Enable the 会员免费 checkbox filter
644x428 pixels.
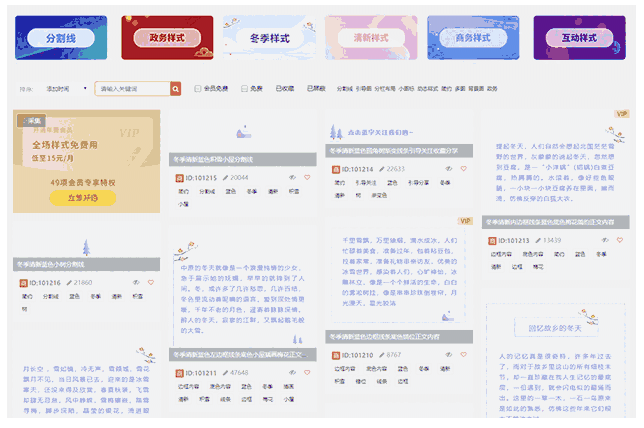click(x=198, y=89)
